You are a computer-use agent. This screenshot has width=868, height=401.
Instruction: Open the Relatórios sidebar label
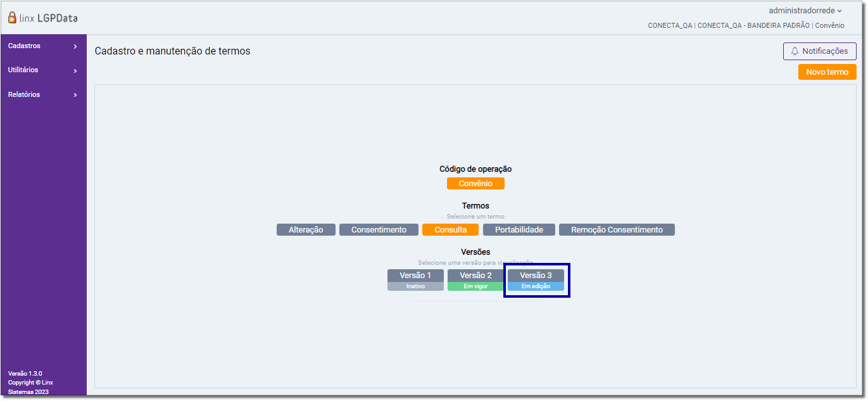point(24,94)
